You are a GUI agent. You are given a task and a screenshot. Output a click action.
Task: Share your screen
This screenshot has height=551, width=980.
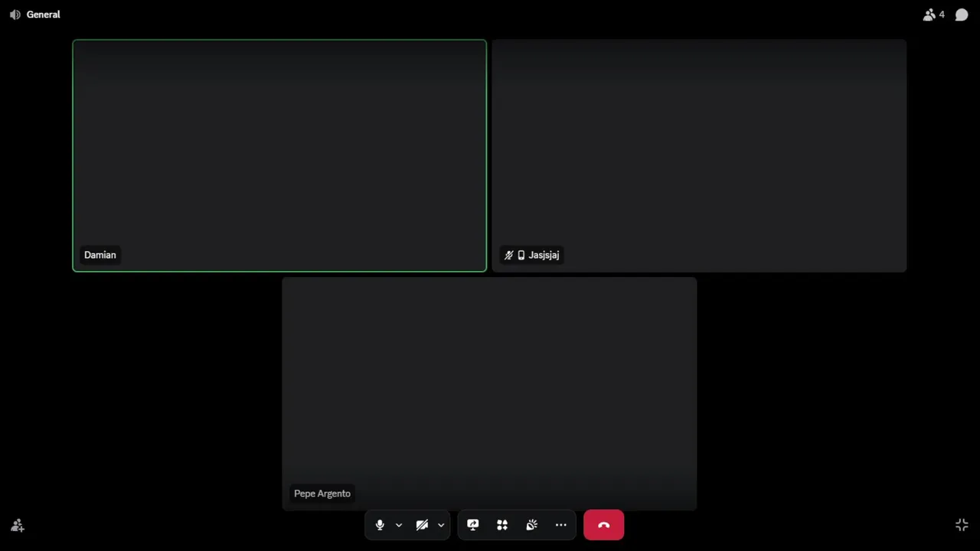click(473, 525)
